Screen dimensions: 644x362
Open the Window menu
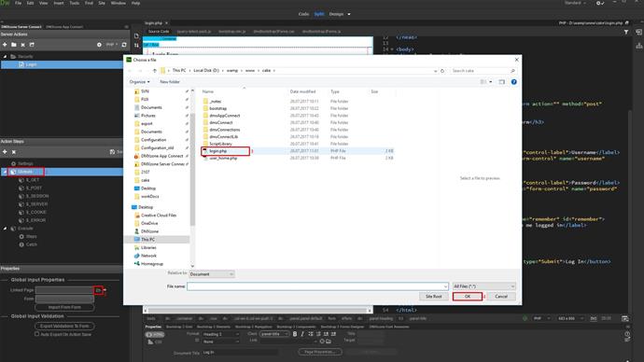(119, 3)
